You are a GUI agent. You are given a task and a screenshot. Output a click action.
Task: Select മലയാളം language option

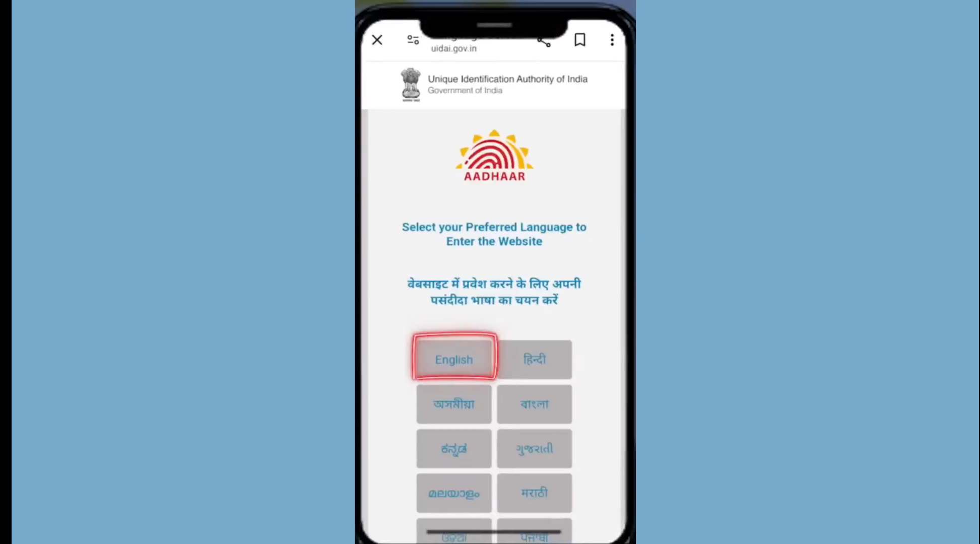(453, 493)
